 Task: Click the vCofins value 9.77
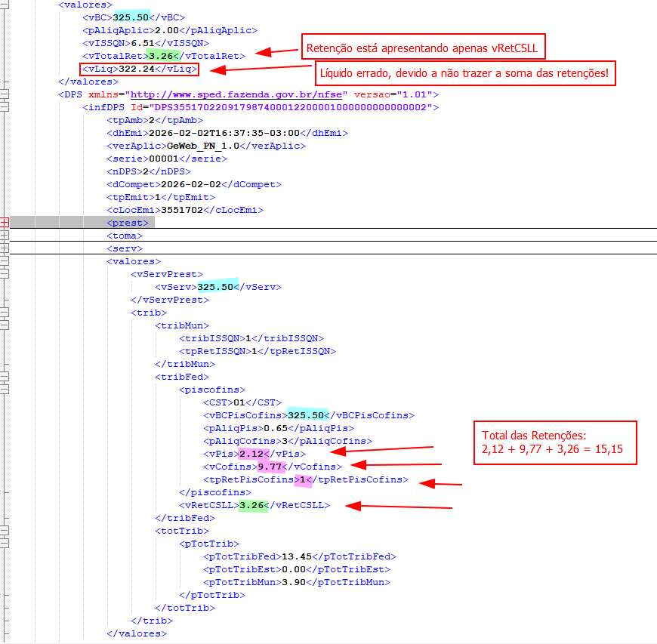(270, 467)
